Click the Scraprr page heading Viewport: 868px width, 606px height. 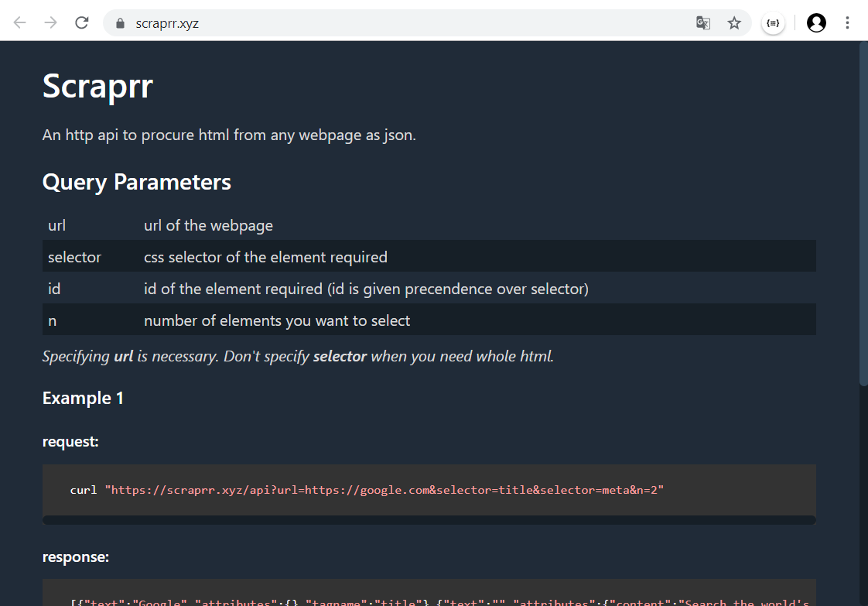(97, 85)
